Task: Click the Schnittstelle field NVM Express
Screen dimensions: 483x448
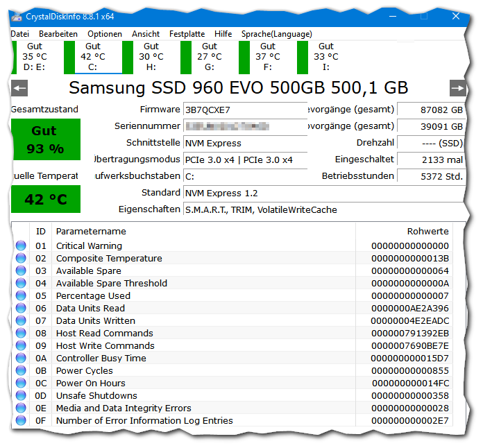Action: pyautogui.click(x=245, y=143)
